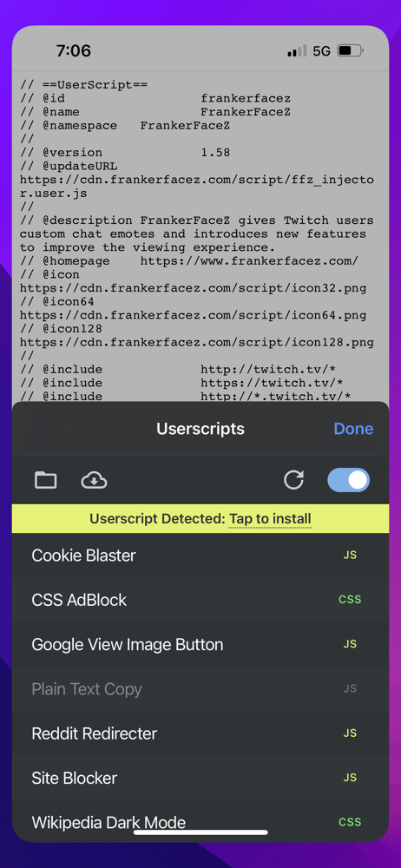Tap the 'Tap to install' link
The image size is (401, 868).
click(x=270, y=519)
